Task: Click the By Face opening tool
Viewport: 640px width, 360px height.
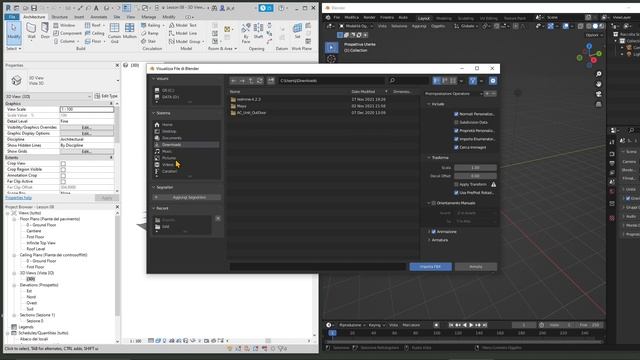Action: tap(246, 33)
